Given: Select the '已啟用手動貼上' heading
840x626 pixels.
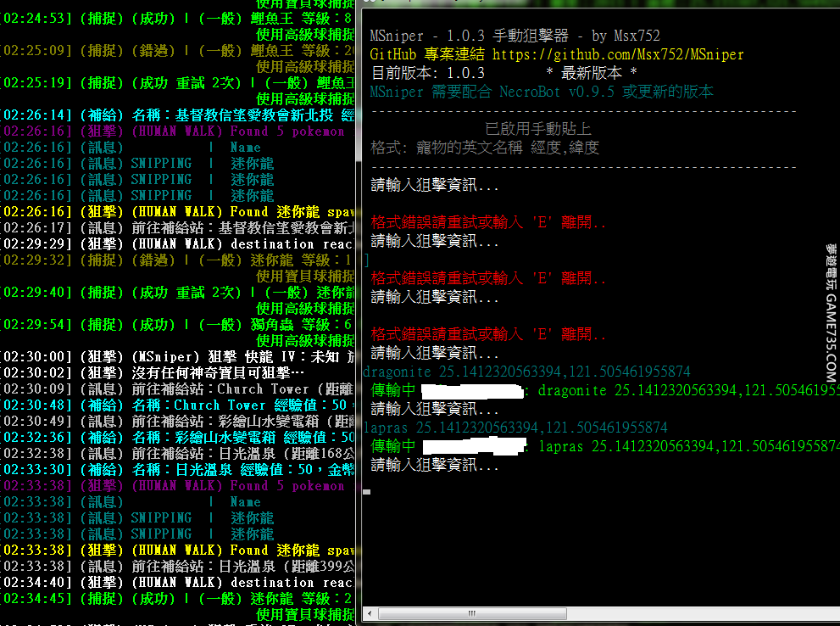Looking at the screenshot, I should click(x=538, y=129).
